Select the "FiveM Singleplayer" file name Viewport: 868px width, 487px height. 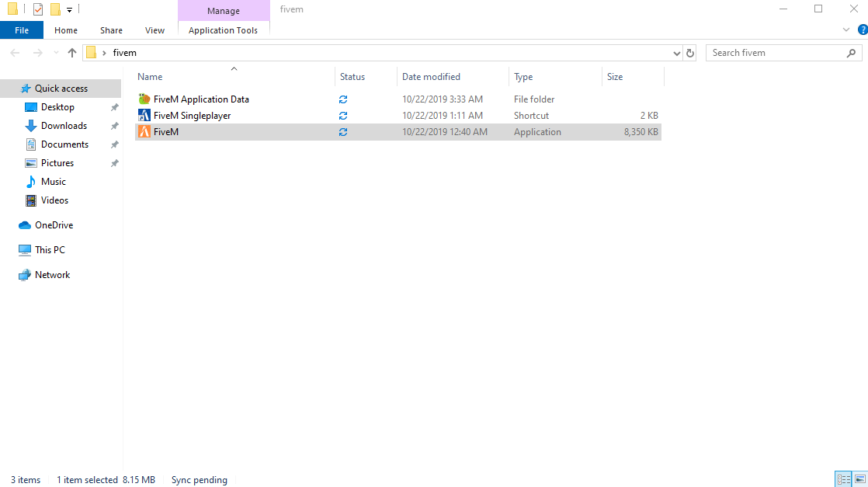pos(192,115)
